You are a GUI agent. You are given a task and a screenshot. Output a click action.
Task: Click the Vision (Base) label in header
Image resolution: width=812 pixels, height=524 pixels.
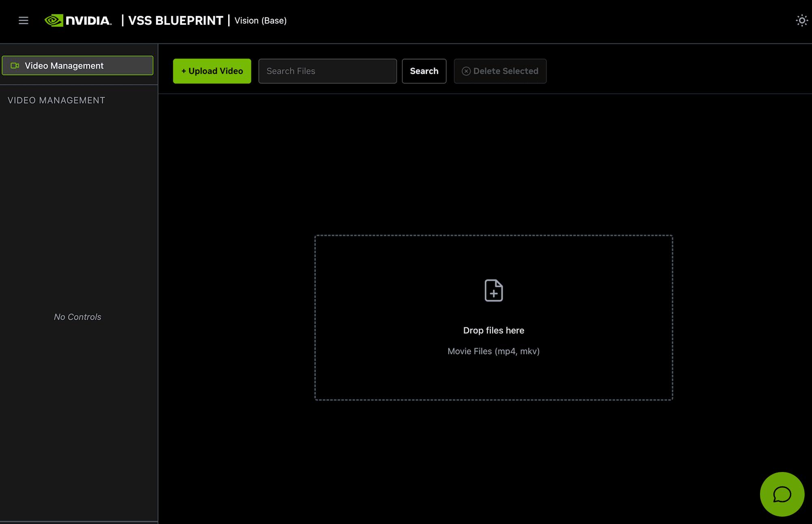coord(261,20)
